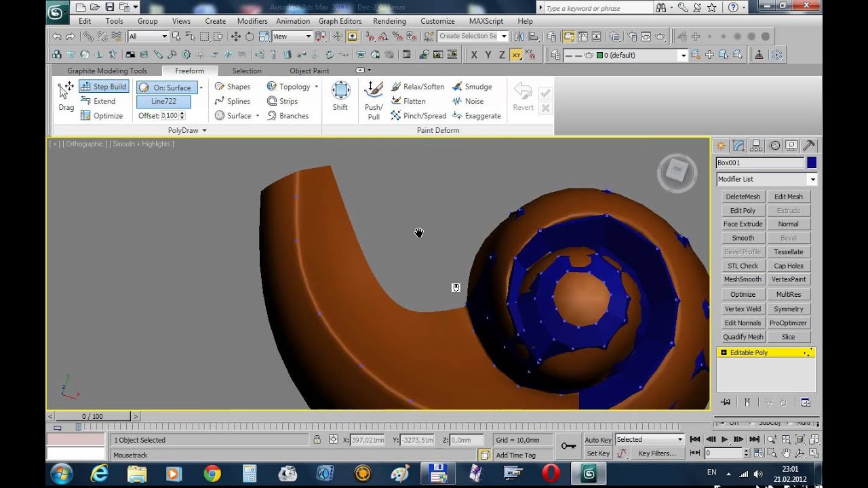Click the Line722 surface button
The image size is (868, 488).
pos(163,102)
